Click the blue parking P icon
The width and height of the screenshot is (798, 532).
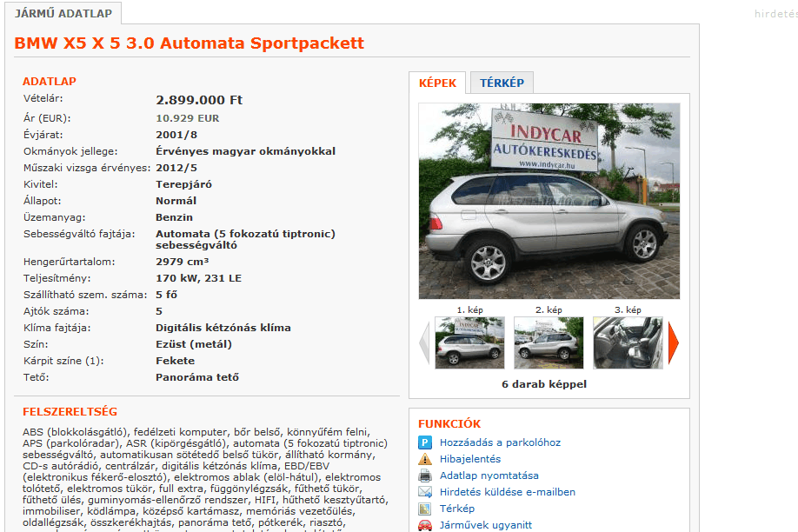click(425, 442)
